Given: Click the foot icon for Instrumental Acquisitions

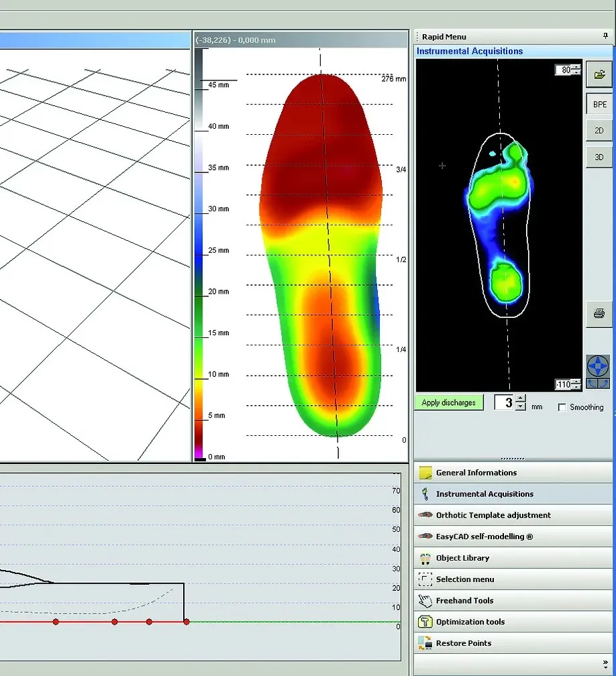Looking at the screenshot, I should pyautogui.click(x=425, y=494).
